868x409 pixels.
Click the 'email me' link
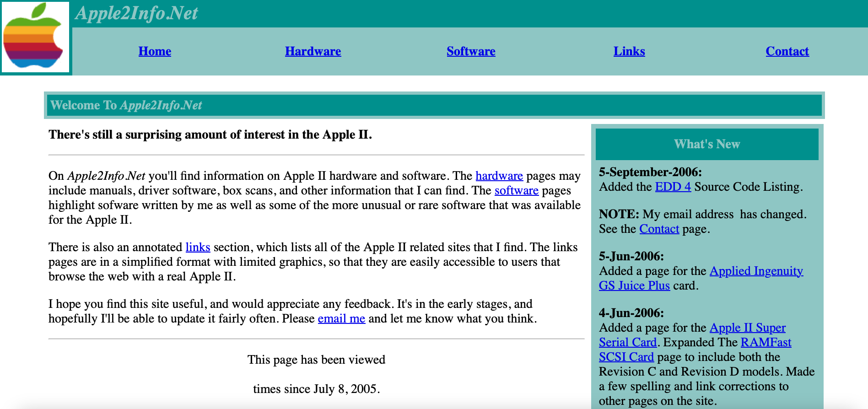tap(341, 319)
